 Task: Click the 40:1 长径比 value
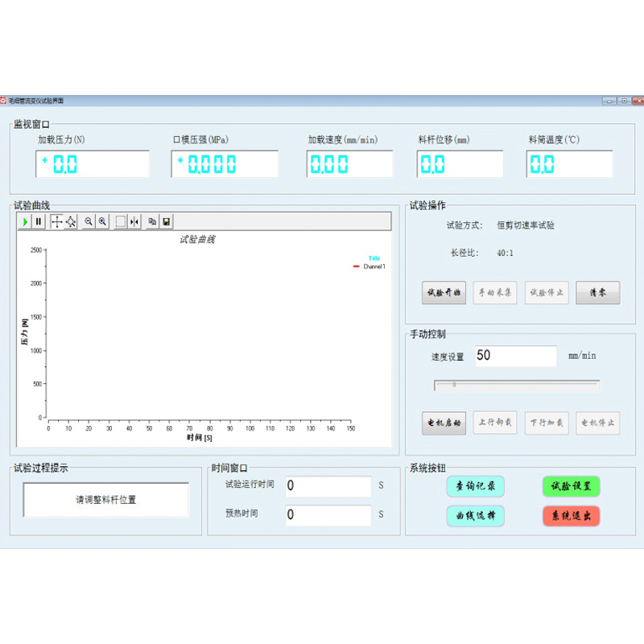coord(505,253)
